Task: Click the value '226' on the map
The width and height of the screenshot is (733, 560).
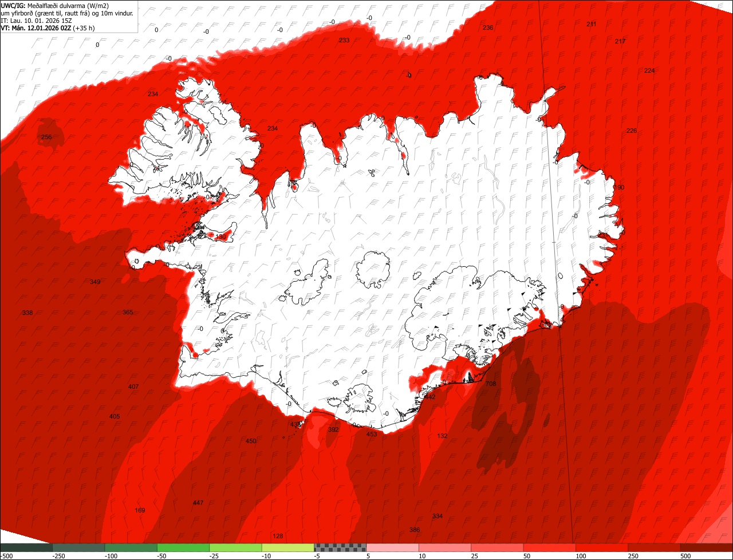Action: coord(632,131)
